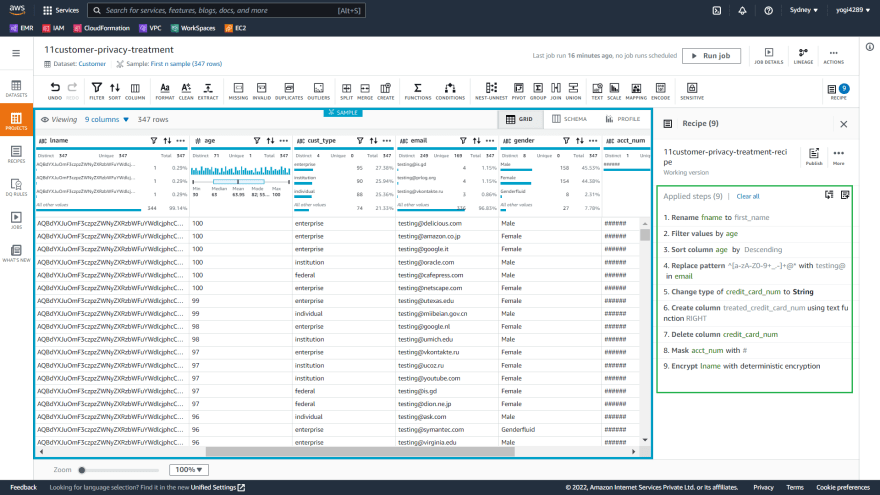Publish the recipe
This screenshot has height=495, width=880.
coord(814,157)
